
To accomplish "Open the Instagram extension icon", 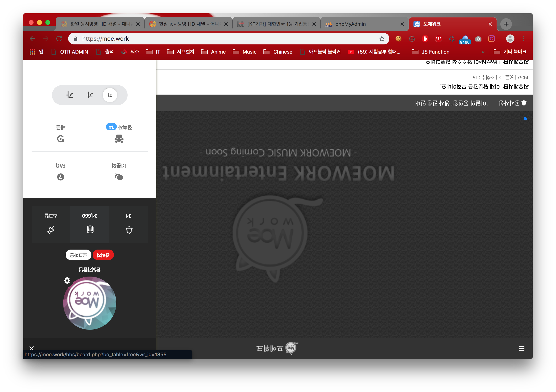I will coord(492,39).
